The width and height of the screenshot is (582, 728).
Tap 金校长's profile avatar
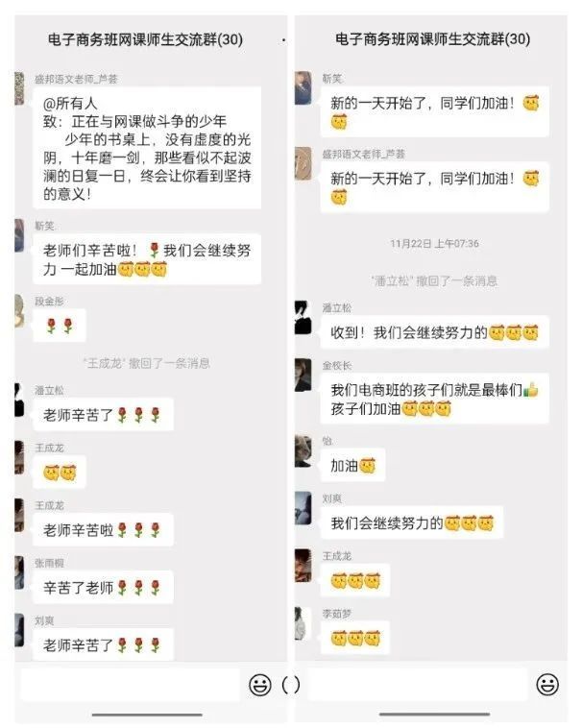[303, 376]
